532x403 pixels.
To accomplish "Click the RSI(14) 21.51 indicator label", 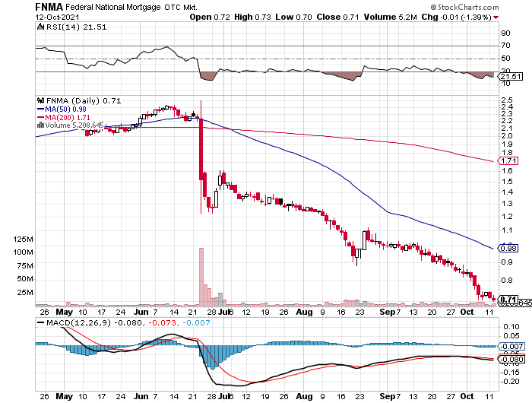I will pos(76,27).
